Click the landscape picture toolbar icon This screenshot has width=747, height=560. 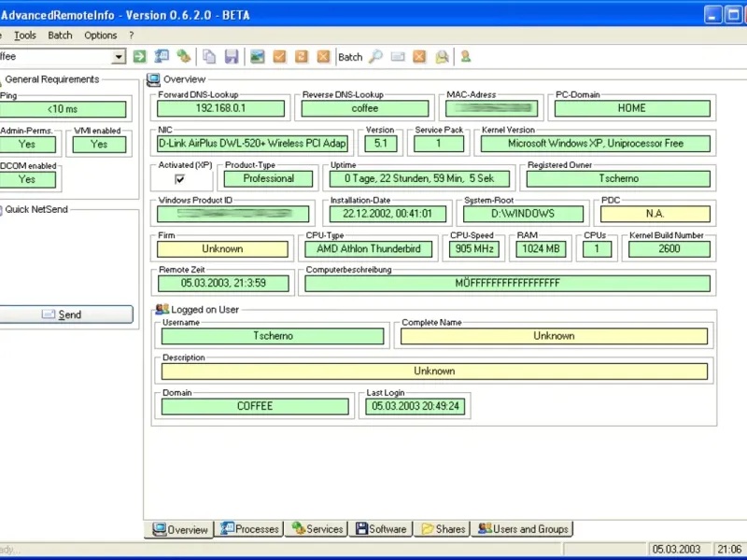pos(257,57)
